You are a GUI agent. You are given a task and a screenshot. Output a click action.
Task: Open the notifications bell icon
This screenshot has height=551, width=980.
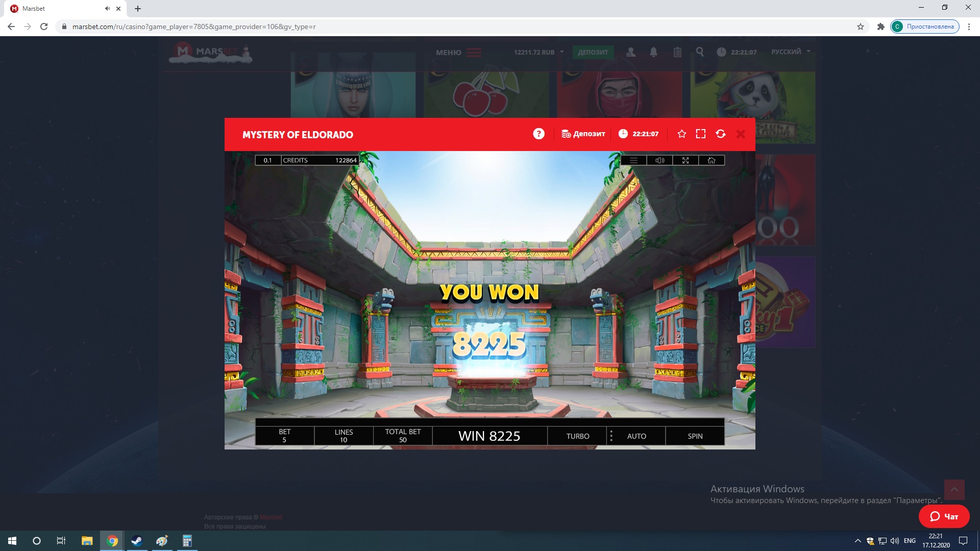point(653,52)
